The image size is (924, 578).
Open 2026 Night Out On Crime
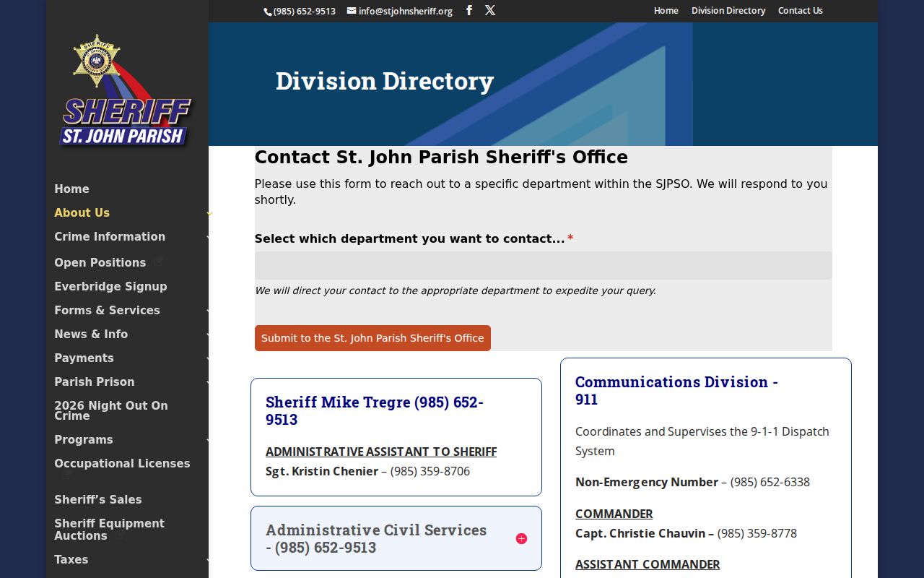tap(111, 410)
